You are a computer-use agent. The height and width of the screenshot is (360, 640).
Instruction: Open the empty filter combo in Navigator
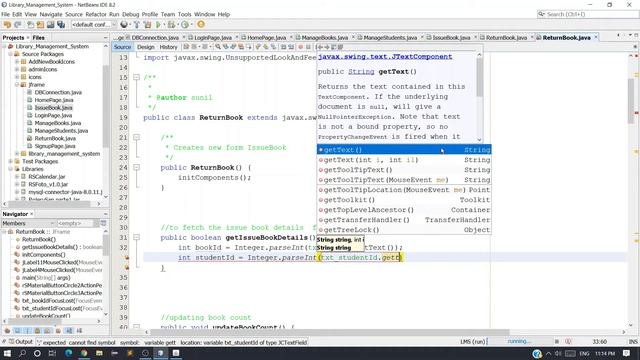pos(78,223)
